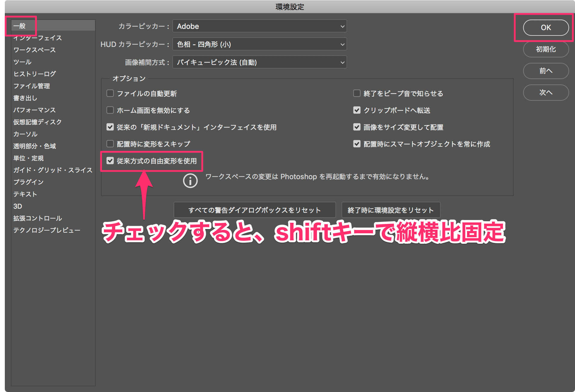Image resolution: width=575 pixels, height=392 pixels.
Task: Disable 配置時にスマートオブジェクトを常に作成
Action: tap(357, 144)
